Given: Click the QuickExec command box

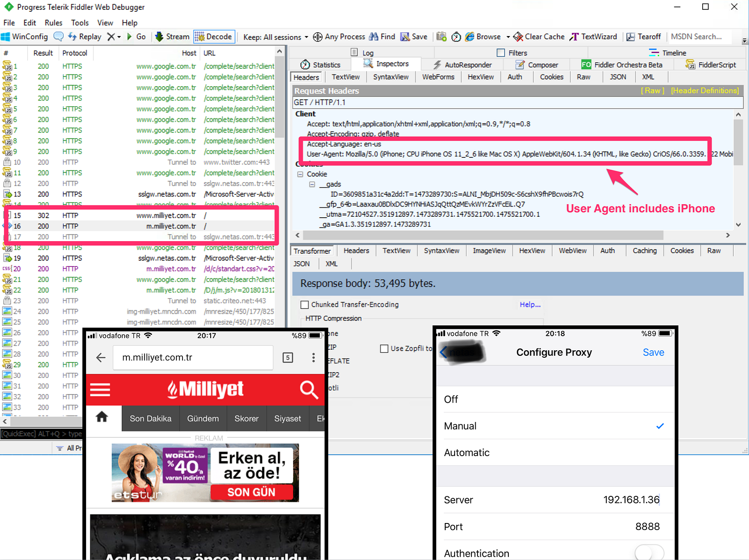Looking at the screenshot, I should tap(41, 434).
